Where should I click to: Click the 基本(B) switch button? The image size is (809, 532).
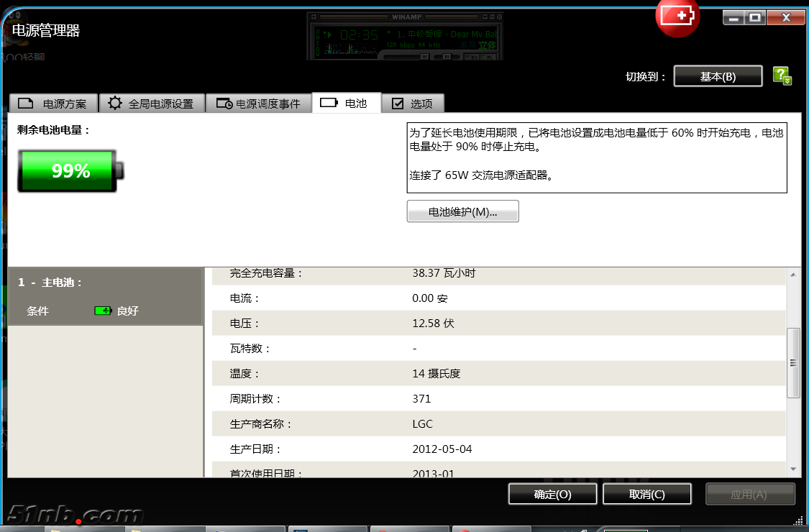click(x=718, y=76)
